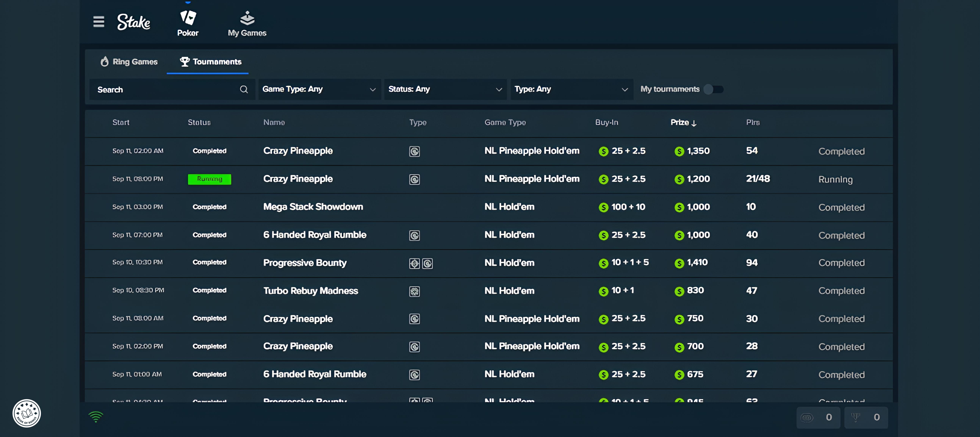
Task: Click type icon in 750 prize row
Action: pos(415,319)
